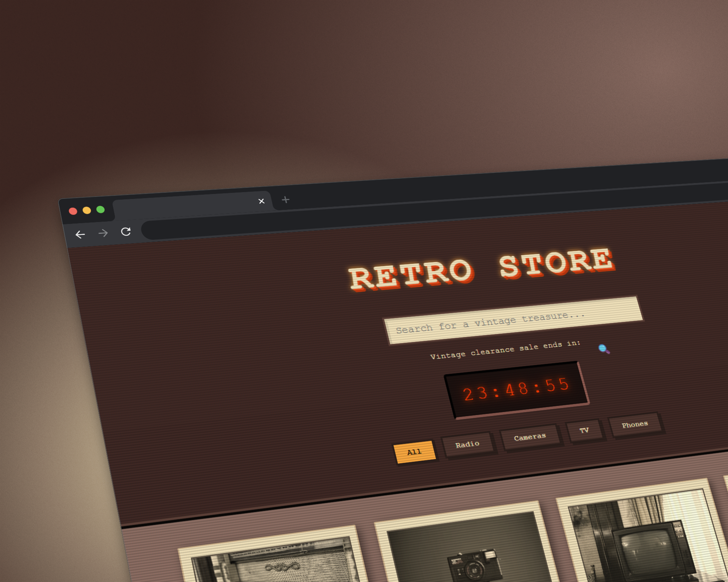Open a new tab with the plus icon
Viewport: 728px width, 582px height.
tap(286, 199)
